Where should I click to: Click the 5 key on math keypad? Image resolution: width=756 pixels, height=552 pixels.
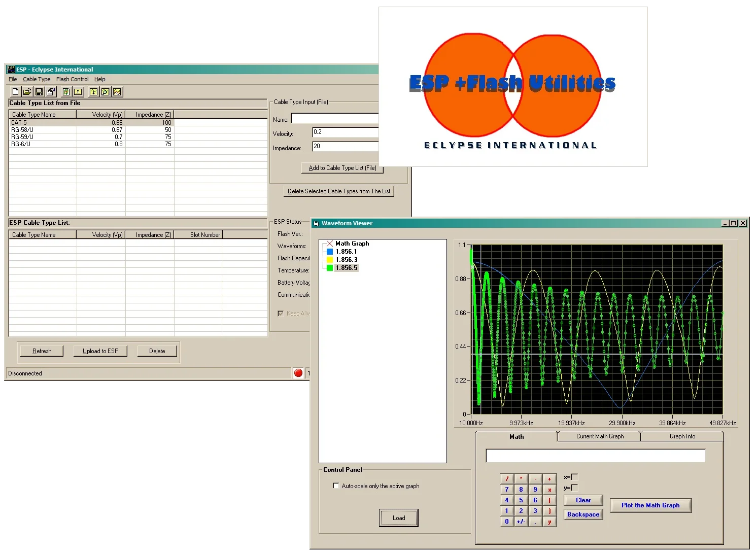(x=521, y=500)
